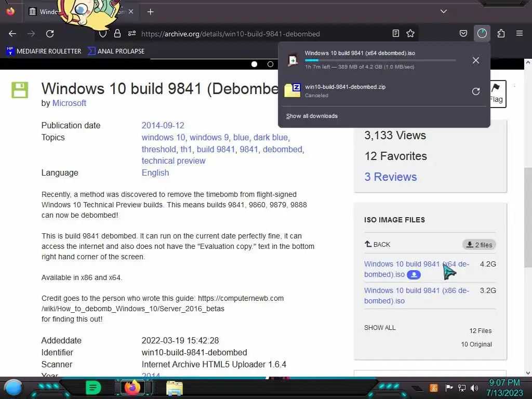Open the downloading ISO file entry icon

coord(292,60)
